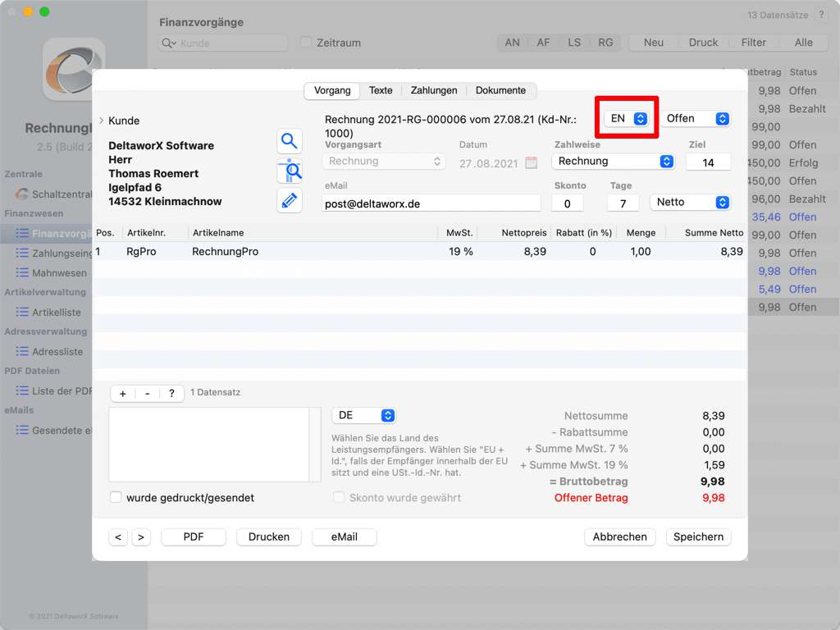This screenshot has width=840, height=630.
Task: Open the Offen status dropdown
Action: [x=696, y=119]
